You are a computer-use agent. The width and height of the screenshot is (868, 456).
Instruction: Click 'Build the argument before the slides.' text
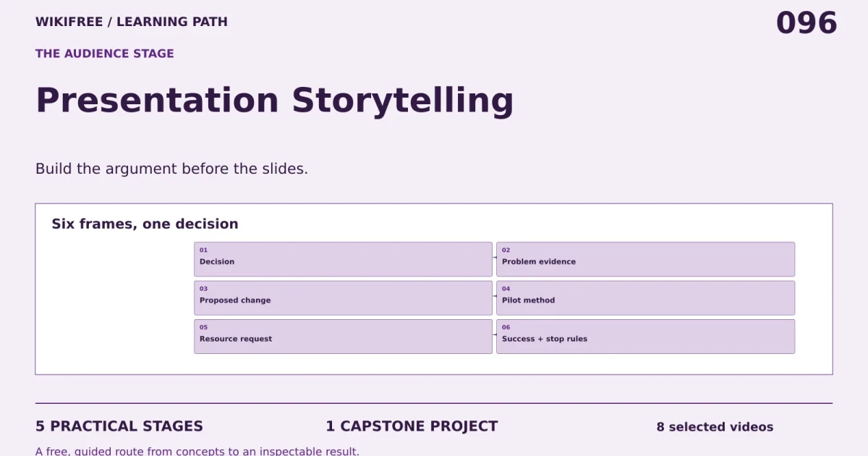(171, 169)
